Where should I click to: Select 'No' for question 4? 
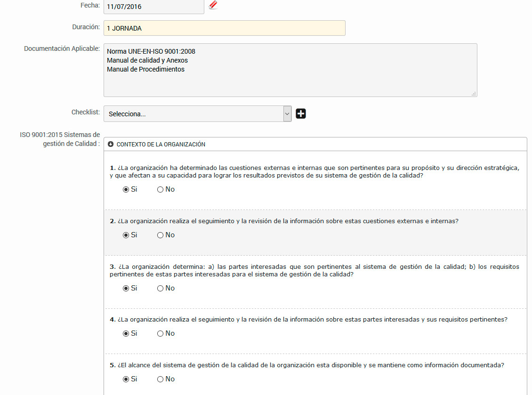point(160,334)
